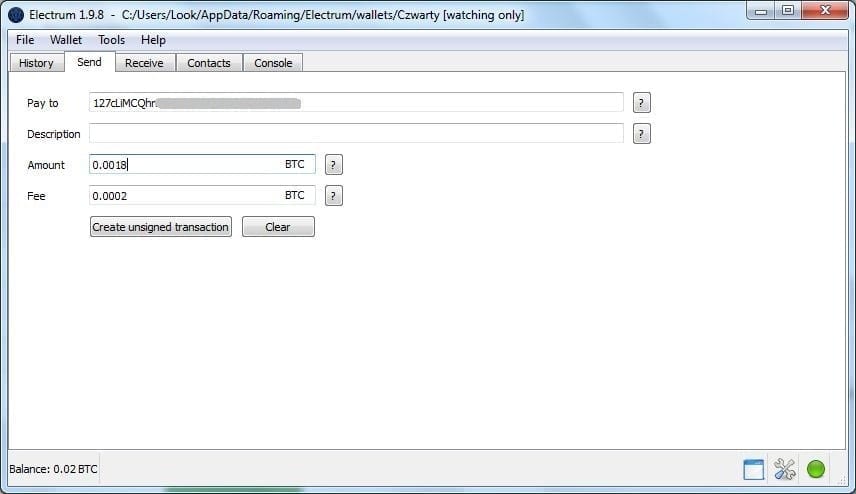Viewport: 856px width, 494px height.
Task: Open the Tools menu
Action: click(x=111, y=40)
